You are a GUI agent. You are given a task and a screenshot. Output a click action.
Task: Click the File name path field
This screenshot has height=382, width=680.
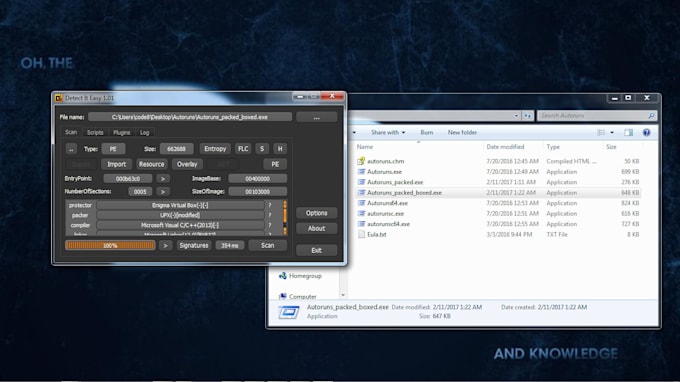click(x=190, y=117)
